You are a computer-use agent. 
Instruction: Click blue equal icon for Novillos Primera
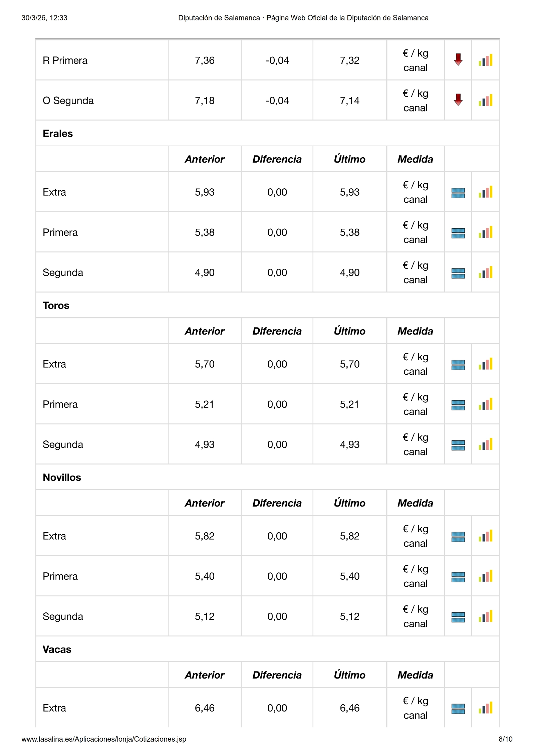[458, 577]
